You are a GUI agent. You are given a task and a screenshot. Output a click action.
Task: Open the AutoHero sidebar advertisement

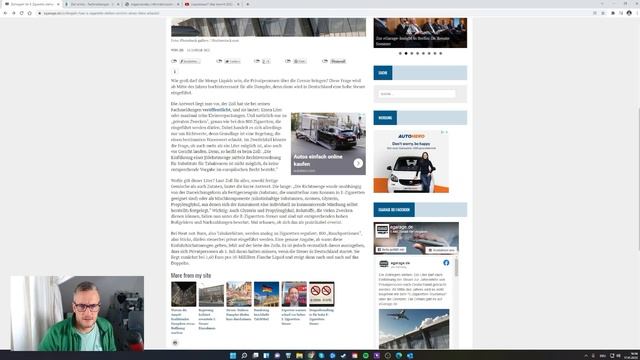411,161
